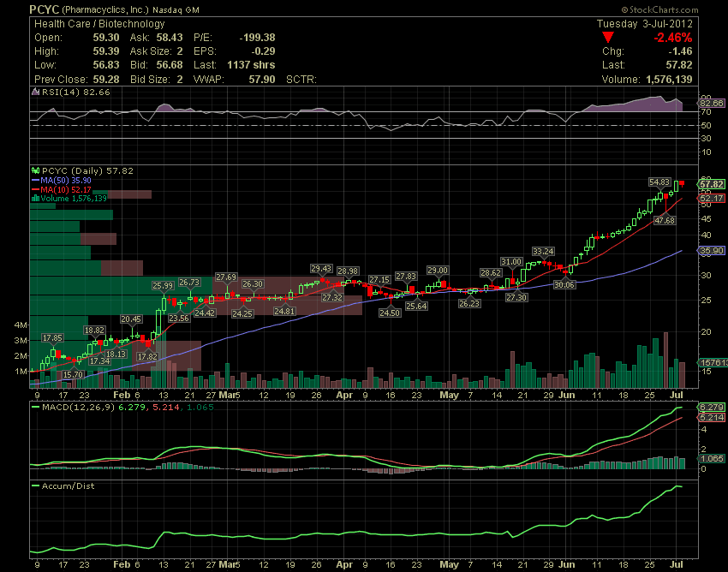The image size is (728, 572).
Task: Click the MA(50) 35.90 legend
Action: [62, 180]
